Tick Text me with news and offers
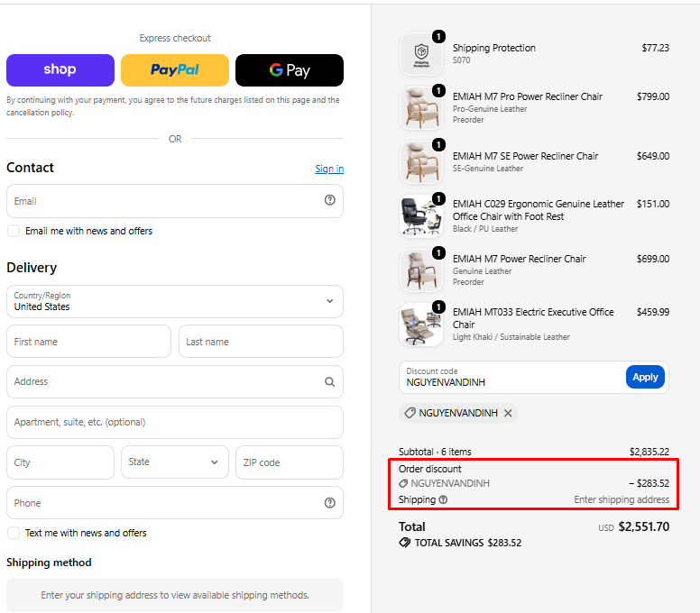This screenshot has height=613, width=700. coord(14,533)
